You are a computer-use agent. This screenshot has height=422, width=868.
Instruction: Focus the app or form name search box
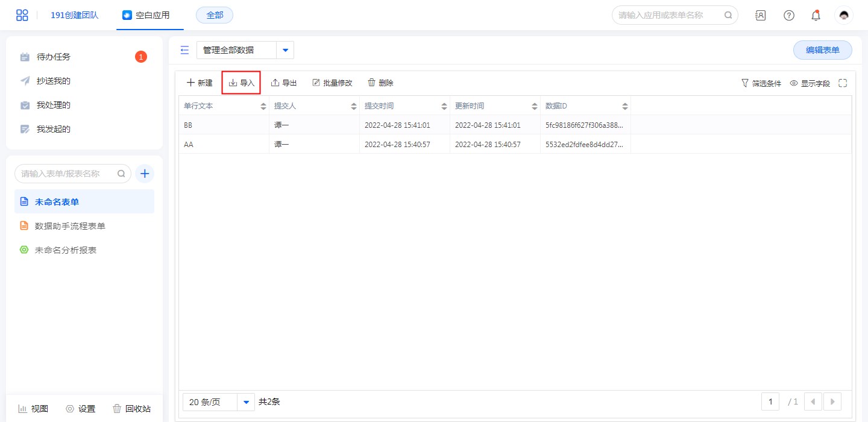tap(668, 15)
